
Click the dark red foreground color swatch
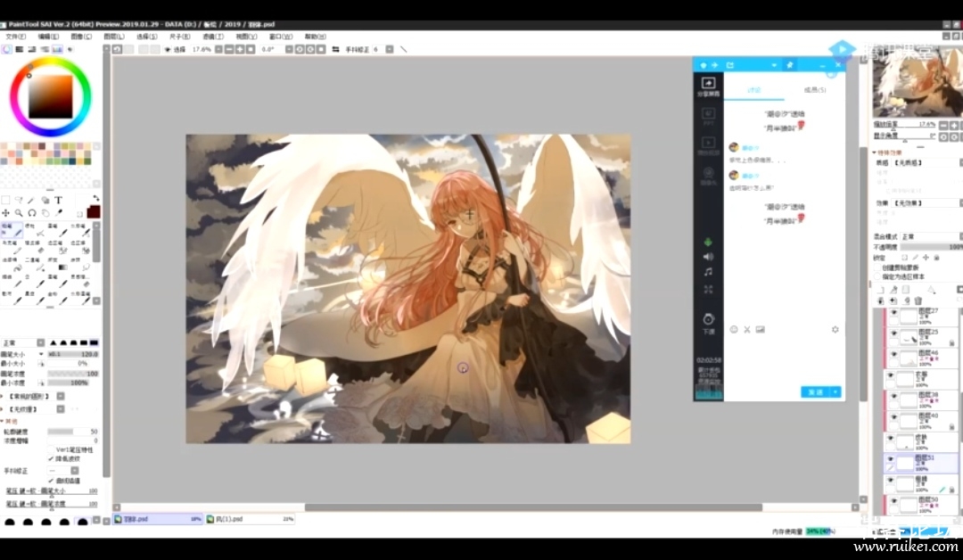(x=94, y=212)
